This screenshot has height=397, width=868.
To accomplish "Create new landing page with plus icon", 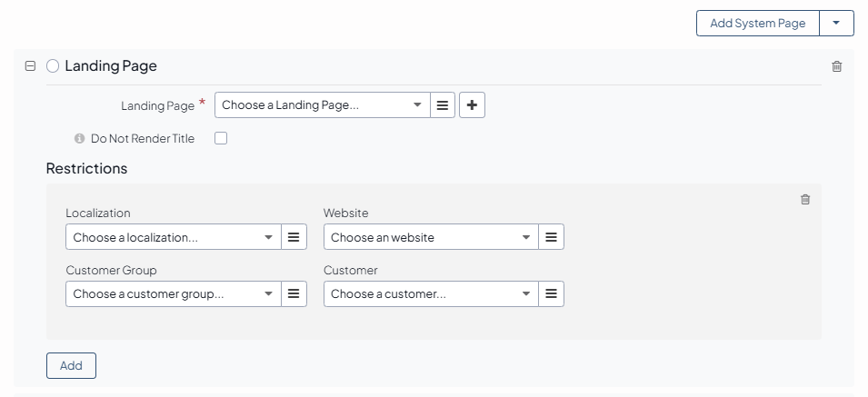I will coord(472,105).
